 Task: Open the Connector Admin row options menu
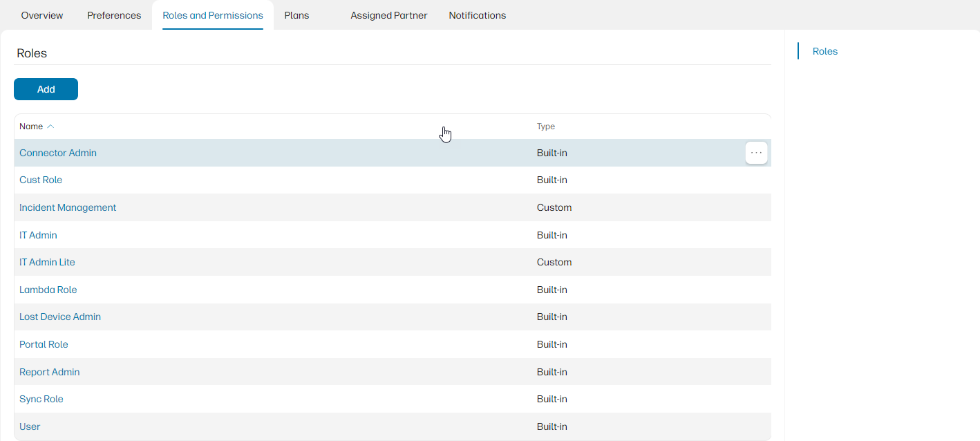pyautogui.click(x=756, y=153)
